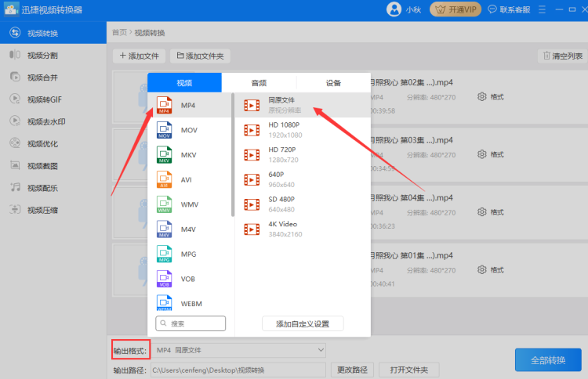Image resolution: width=588 pixels, height=379 pixels.
Task: Open the 视频转换 sidebar section
Action: pyautogui.click(x=53, y=33)
